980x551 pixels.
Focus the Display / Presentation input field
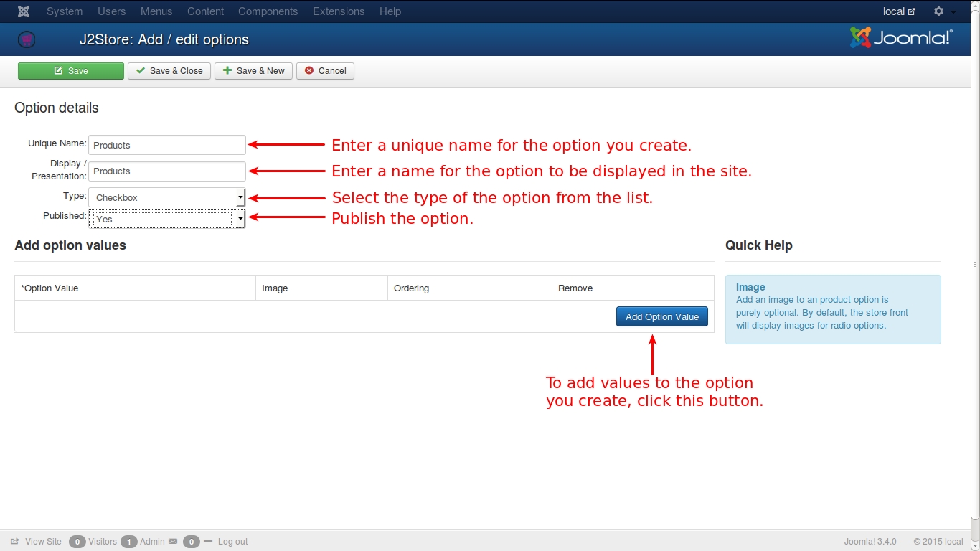[167, 171]
